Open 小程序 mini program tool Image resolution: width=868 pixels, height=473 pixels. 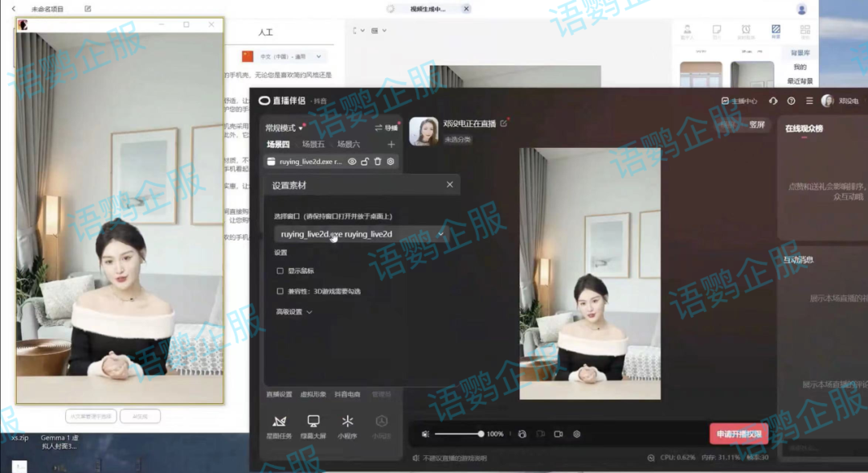tap(347, 426)
